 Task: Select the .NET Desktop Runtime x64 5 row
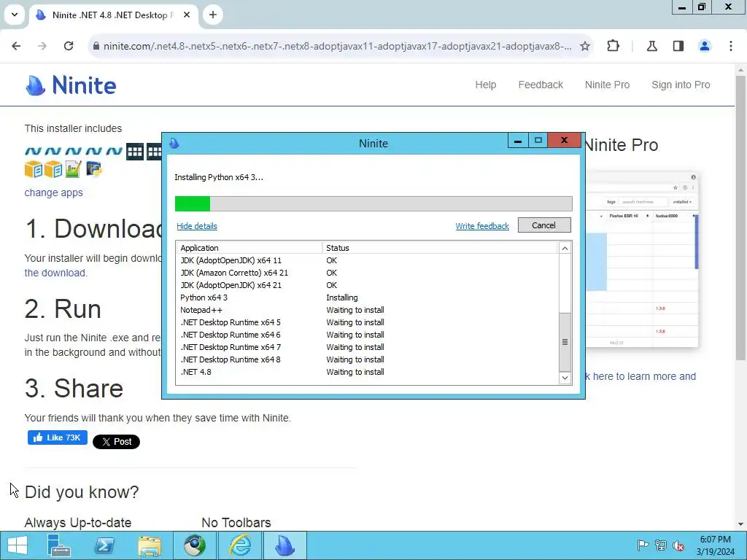[367, 322]
